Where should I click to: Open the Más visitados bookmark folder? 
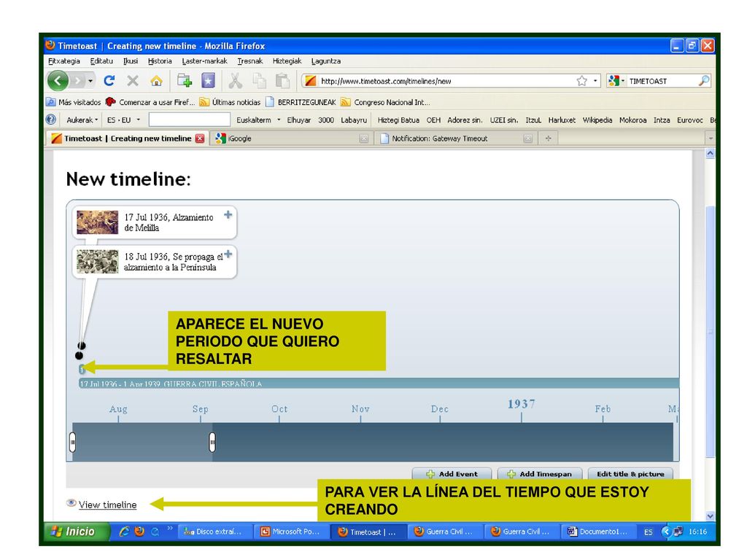pos(74,102)
